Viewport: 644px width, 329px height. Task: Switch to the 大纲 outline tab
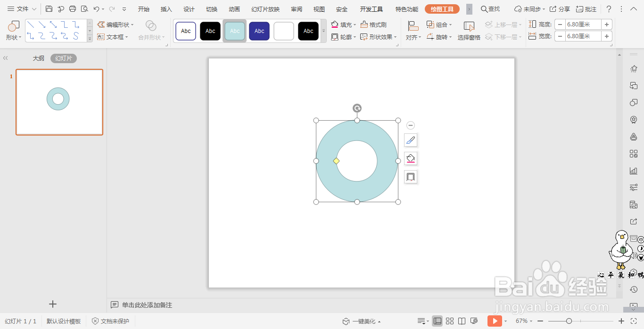click(x=39, y=58)
